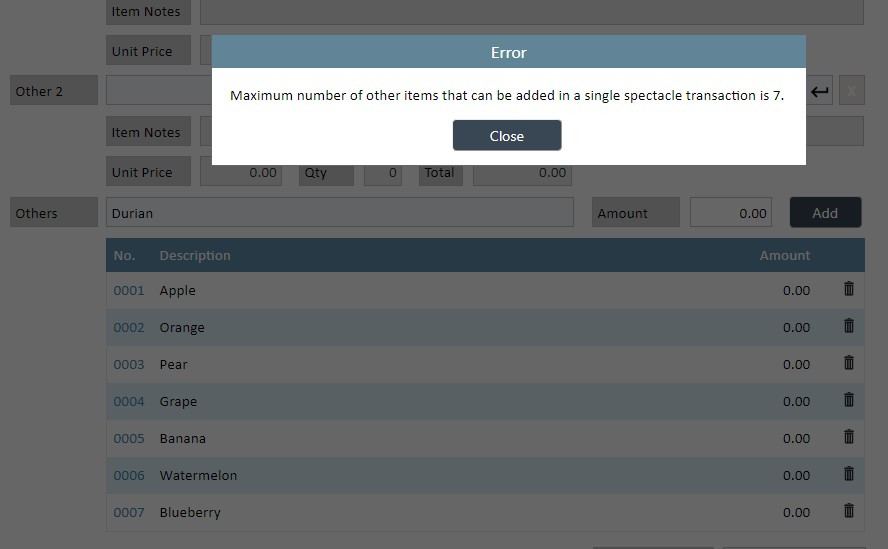The height and width of the screenshot is (549, 888).
Task: Click the Other 2 label
Action: point(54,91)
